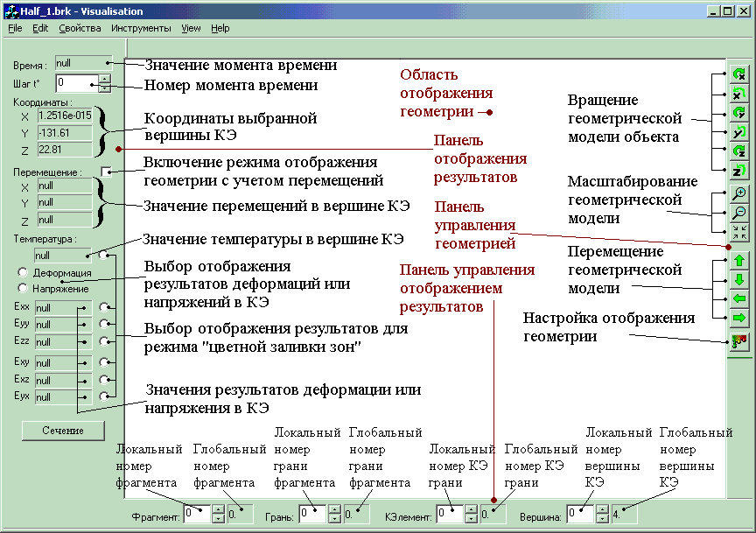Decrease the Грань number with the down arrow
The height and width of the screenshot is (533, 756).
click(x=334, y=518)
